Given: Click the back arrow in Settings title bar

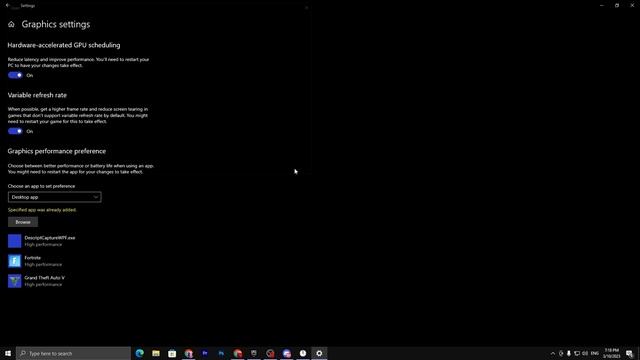Looking at the screenshot, I should 7,5.
